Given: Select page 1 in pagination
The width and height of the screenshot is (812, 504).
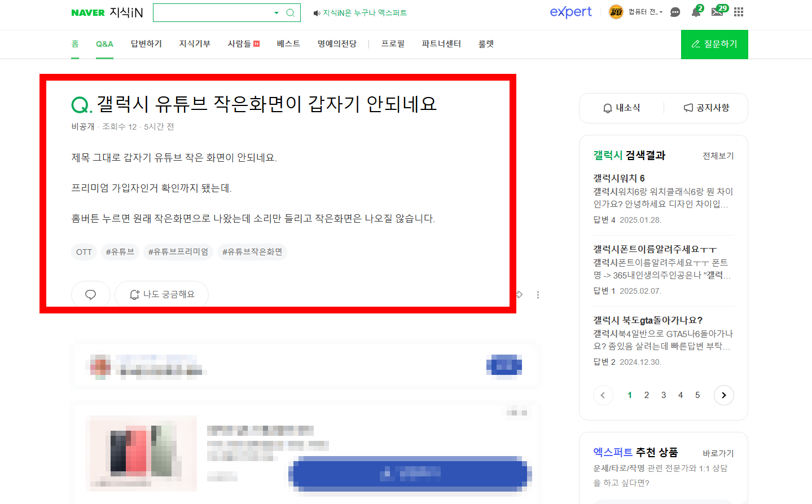Looking at the screenshot, I should [x=630, y=395].
